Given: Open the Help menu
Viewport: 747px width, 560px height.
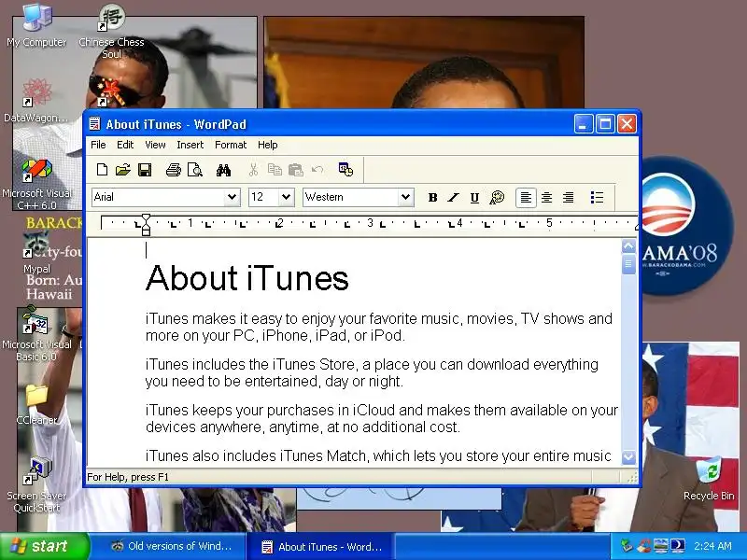Looking at the screenshot, I should point(268,145).
